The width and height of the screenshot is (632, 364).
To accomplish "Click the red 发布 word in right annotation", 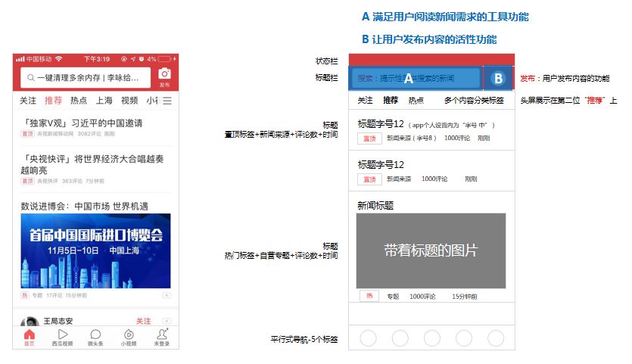I will pos(528,78).
